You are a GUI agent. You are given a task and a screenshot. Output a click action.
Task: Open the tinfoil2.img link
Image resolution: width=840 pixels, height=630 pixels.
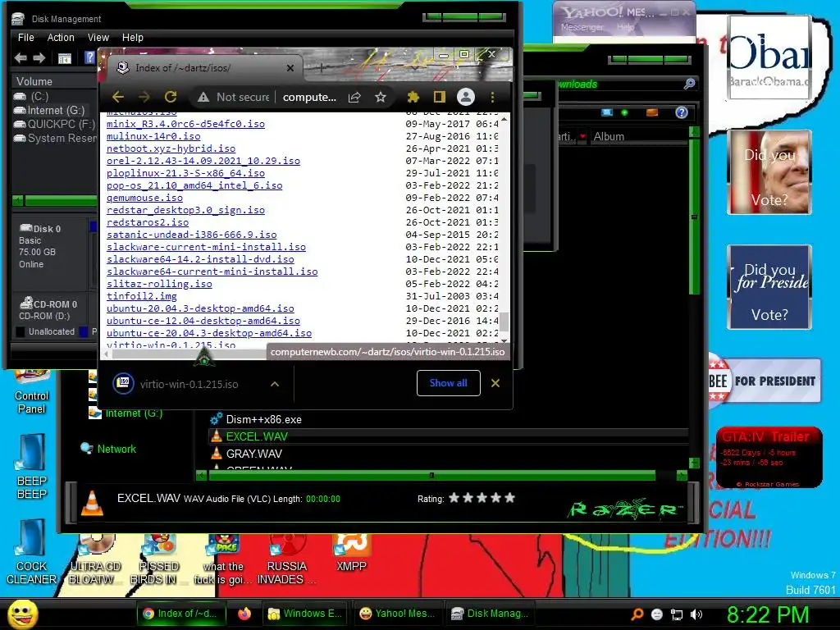click(x=141, y=296)
